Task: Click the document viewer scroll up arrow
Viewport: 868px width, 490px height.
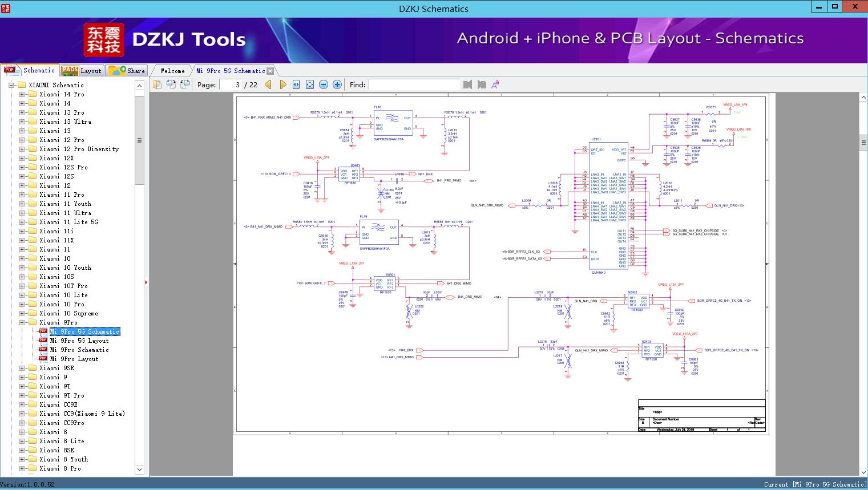Action: pos(863,98)
